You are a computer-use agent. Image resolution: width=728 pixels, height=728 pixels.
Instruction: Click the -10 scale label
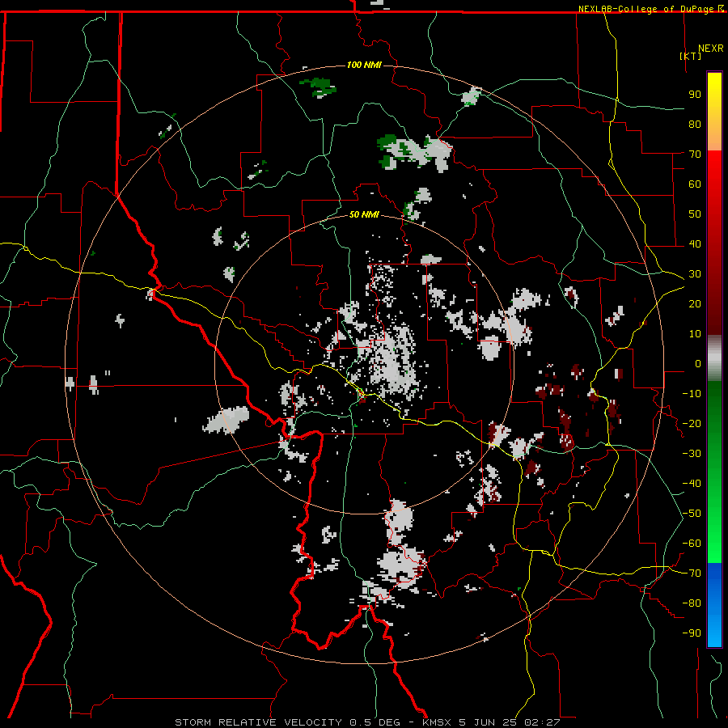tap(692, 394)
